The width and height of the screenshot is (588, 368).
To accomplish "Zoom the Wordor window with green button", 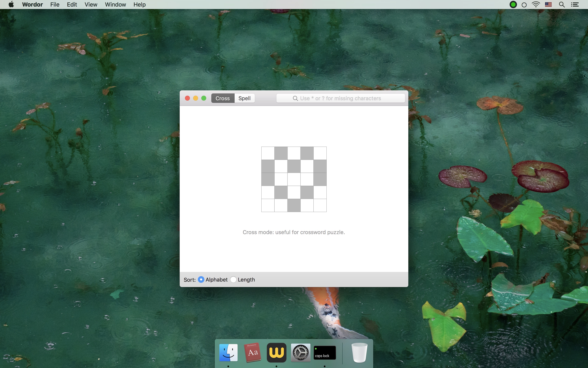I will pyautogui.click(x=204, y=98).
